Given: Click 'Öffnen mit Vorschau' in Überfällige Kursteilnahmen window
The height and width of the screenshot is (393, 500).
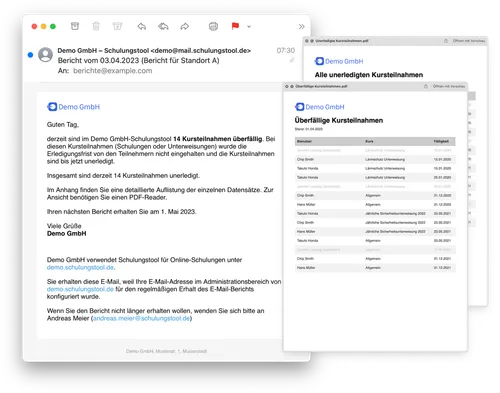Looking at the screenshot, I should (x=449, y=86).
